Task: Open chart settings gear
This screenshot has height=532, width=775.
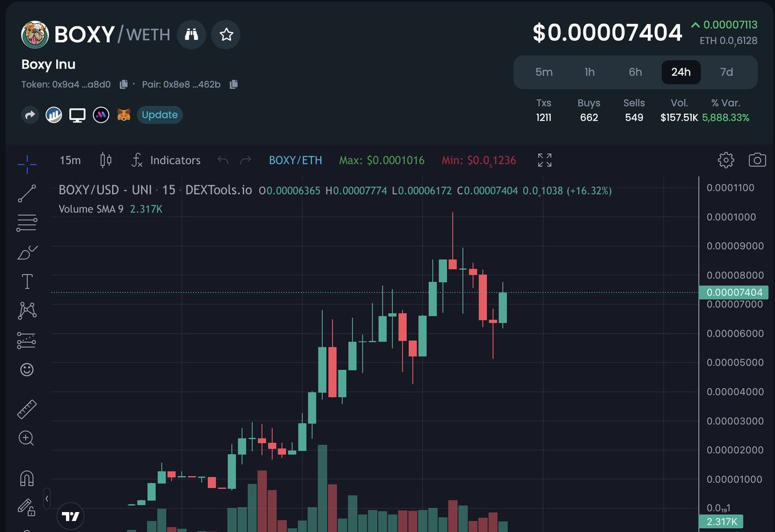Action: coord(726,160)
